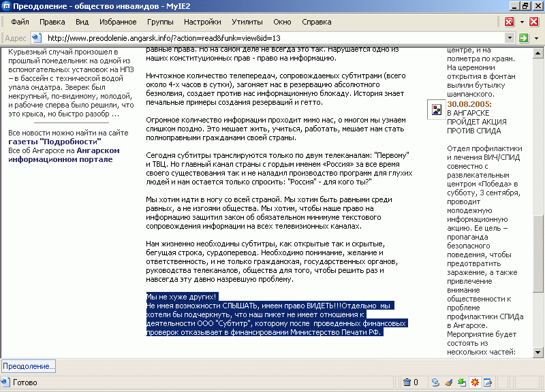This screenshot has width=545, height=392.
Task: Click the vertical scrollbar thumb
Action: click(x=538, y=254)
